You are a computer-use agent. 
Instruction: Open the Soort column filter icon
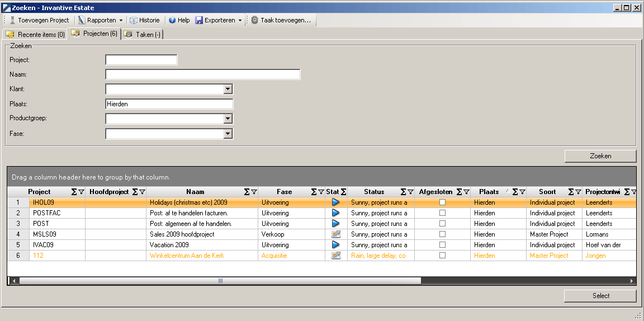point(578,192)
